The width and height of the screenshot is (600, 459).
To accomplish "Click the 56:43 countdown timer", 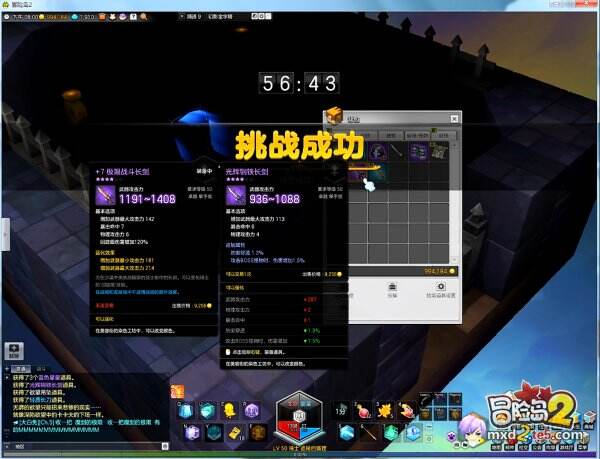I will (x=299, y=83).
